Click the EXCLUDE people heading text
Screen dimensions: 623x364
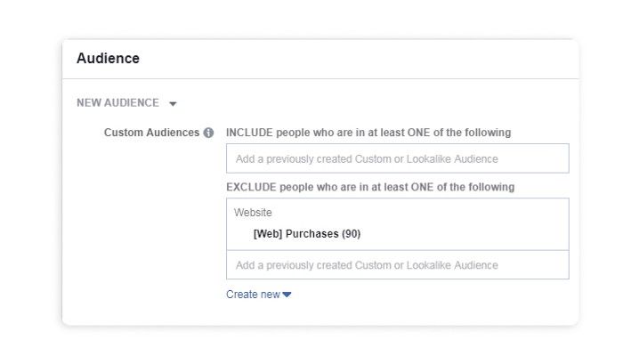click(370, 187)
